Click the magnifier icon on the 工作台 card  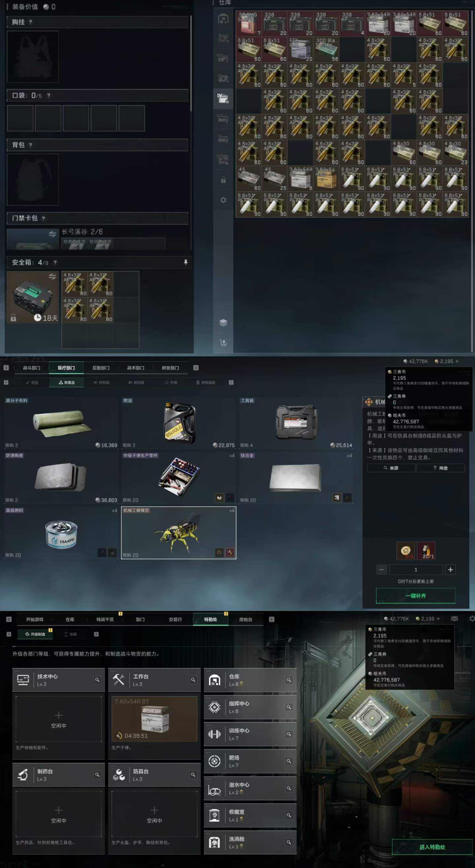(x=193, y=680)
